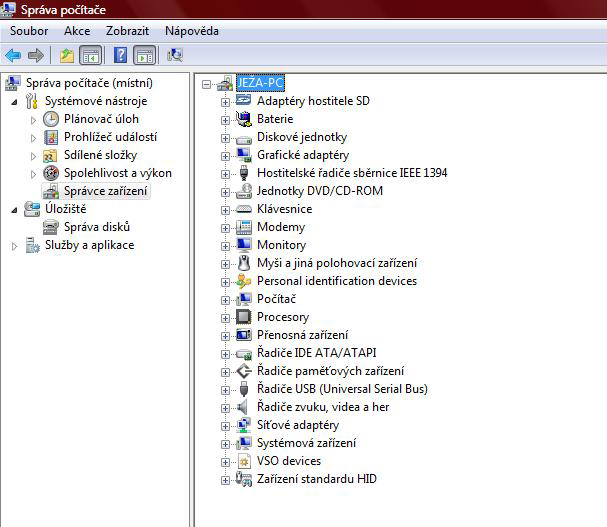The image size is (607, 527).
Task: Open the Soubor menu
Action: [29, 31]
